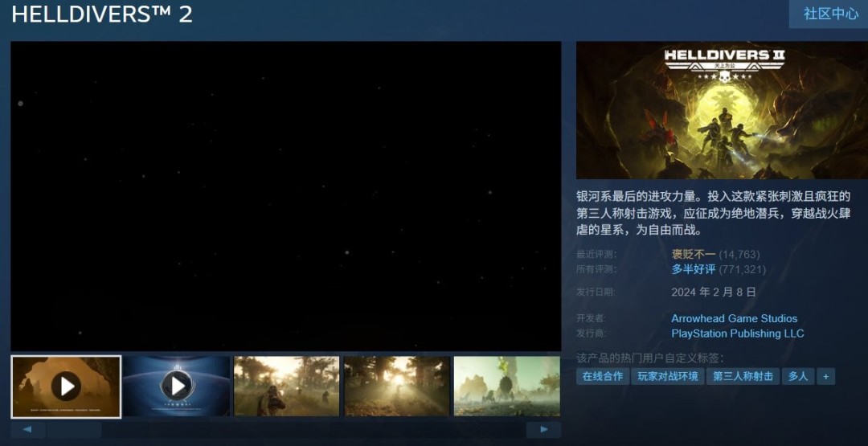Screen dimensions: 868x446
Task: Select the 在线合作 tag
Action: point(602,376)
